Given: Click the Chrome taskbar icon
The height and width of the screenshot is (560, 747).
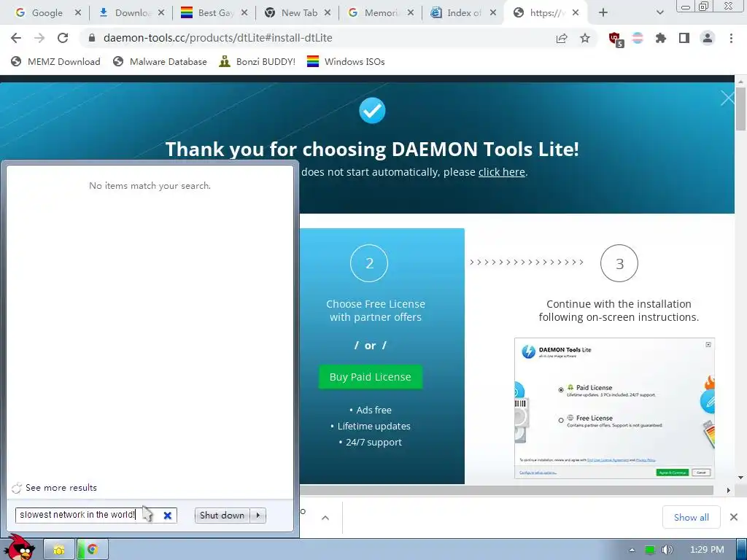Looking at the screenshot, I should point(93,550).
